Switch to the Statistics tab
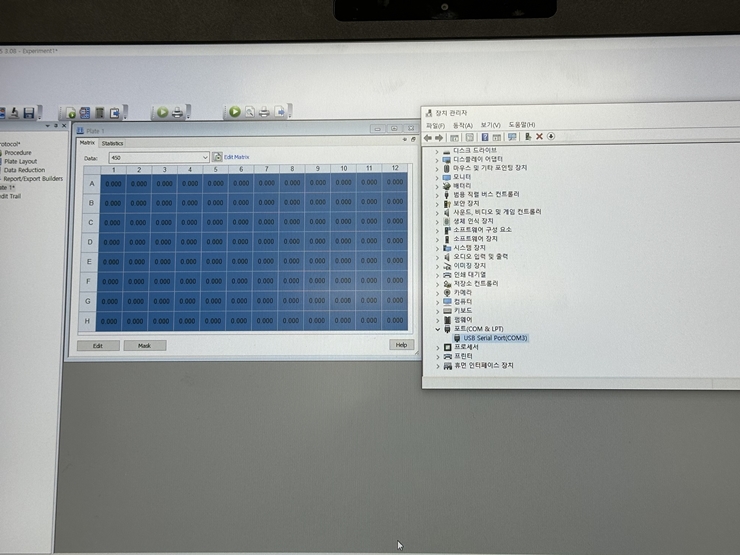Image resolution: width=740 pixels, height=555 pixels. coord(112,144)
